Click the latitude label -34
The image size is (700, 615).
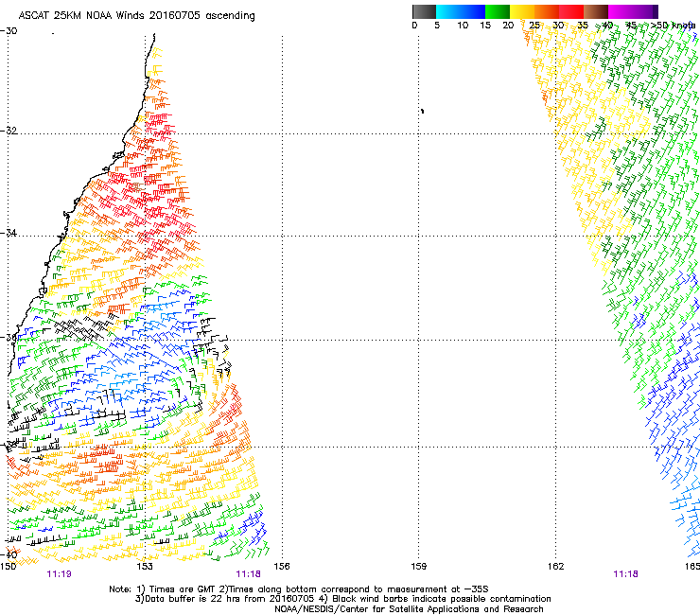(x=9, y=233)
